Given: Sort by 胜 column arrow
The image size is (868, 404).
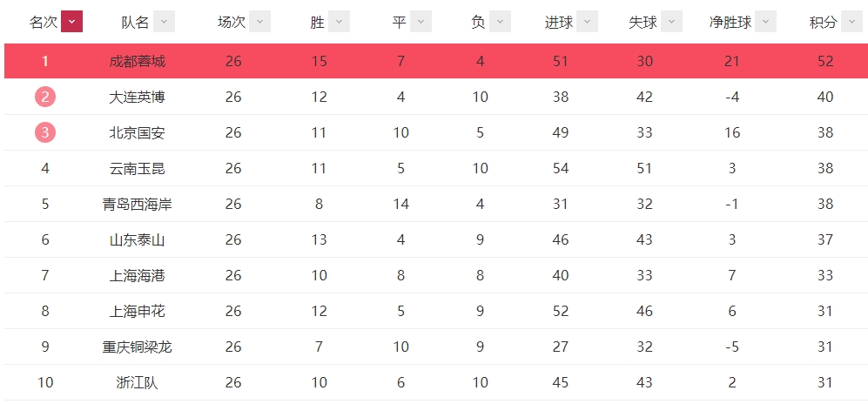Looking at the screenshot, I should tap(339, 22).
